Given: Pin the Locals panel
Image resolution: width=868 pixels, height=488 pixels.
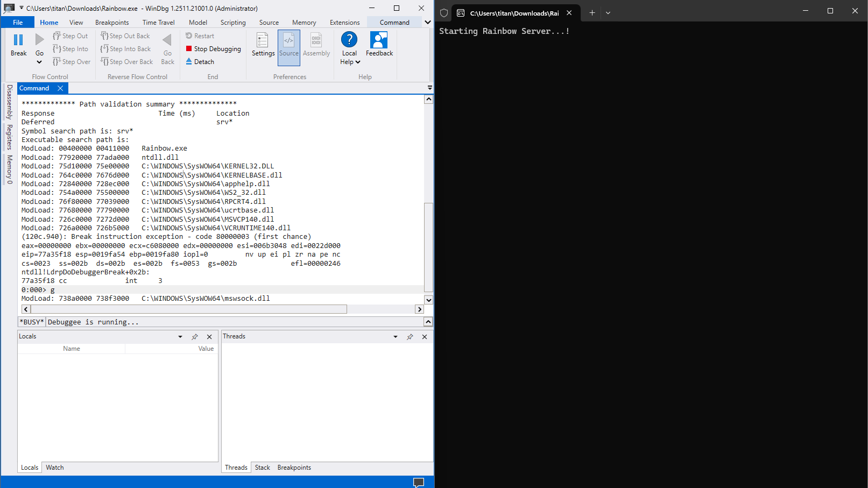Looking at the screenshot, I should pyautogui.click(x=195, y=337).
